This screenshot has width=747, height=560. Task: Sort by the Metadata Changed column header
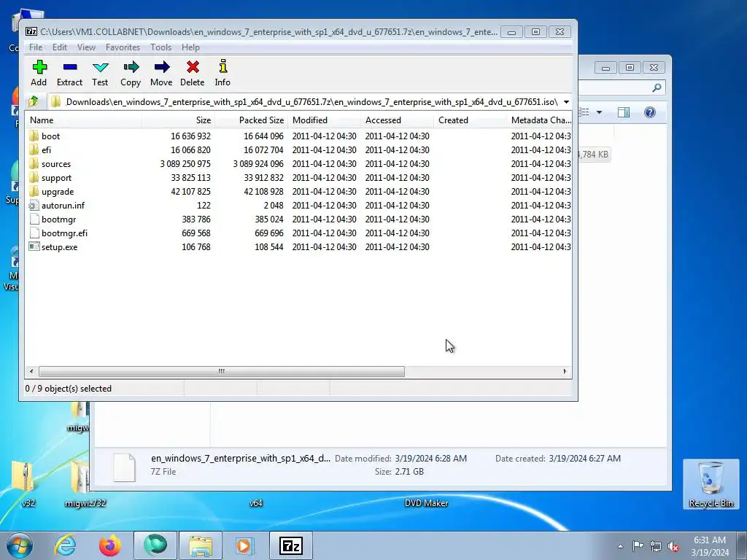(x=539, y=120)
